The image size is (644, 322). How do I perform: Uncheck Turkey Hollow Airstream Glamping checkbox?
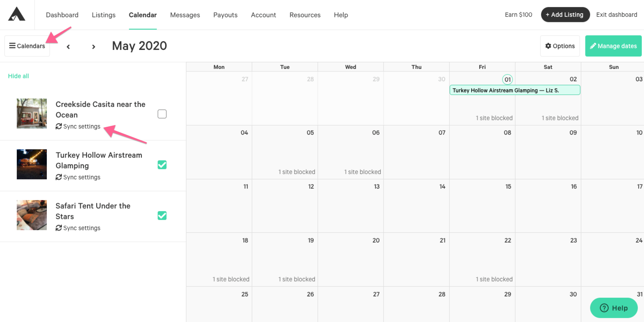[x=162, y=165]
